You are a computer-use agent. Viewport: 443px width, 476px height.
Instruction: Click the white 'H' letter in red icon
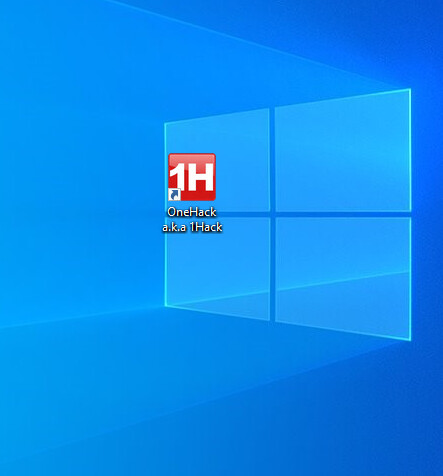(199, 177)
